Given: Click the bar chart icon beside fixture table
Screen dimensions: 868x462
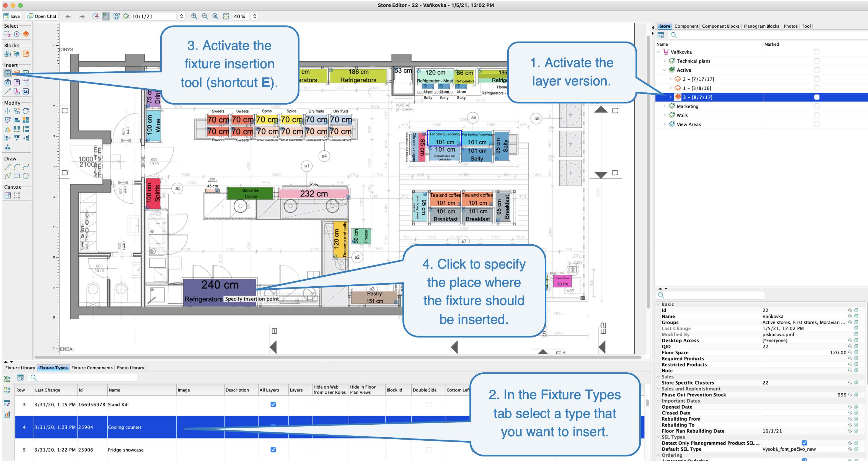Looking at the screenshot, I should [x=7, y=414].
